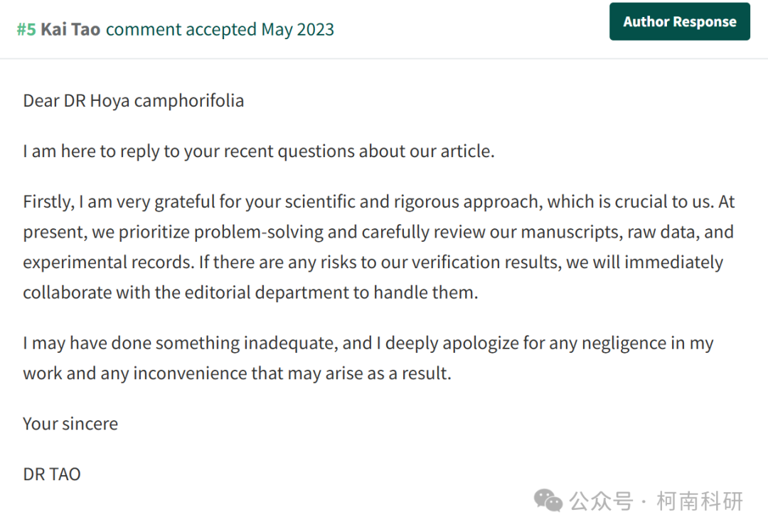Image resolution: width=768 pixels, height=532 pixels.
Task: Select the 'May 2023' date text
Action: [x=298, y=29]
